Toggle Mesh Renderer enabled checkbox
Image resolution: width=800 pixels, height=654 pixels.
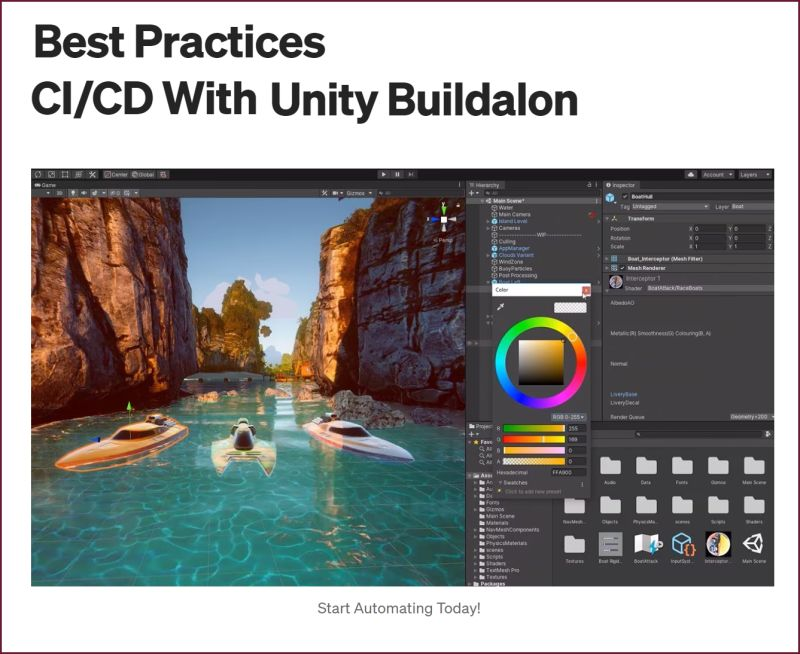(x=622, y=268)
